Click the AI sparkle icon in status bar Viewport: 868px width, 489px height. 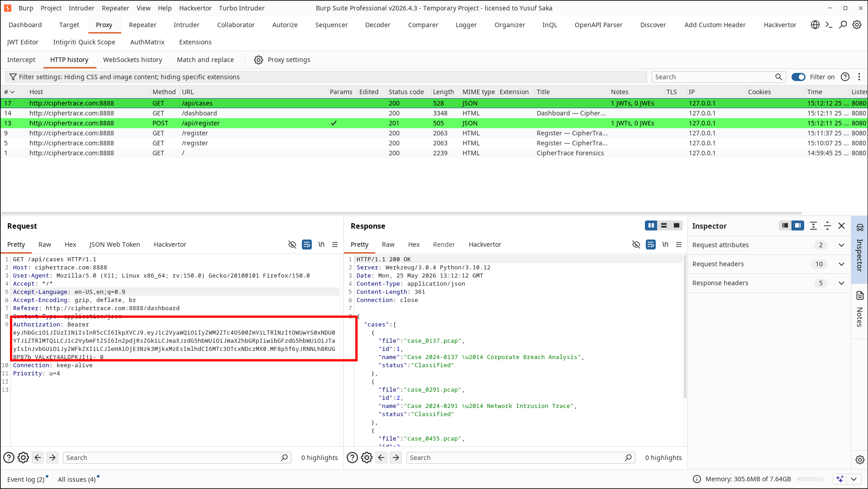(840, 479)
